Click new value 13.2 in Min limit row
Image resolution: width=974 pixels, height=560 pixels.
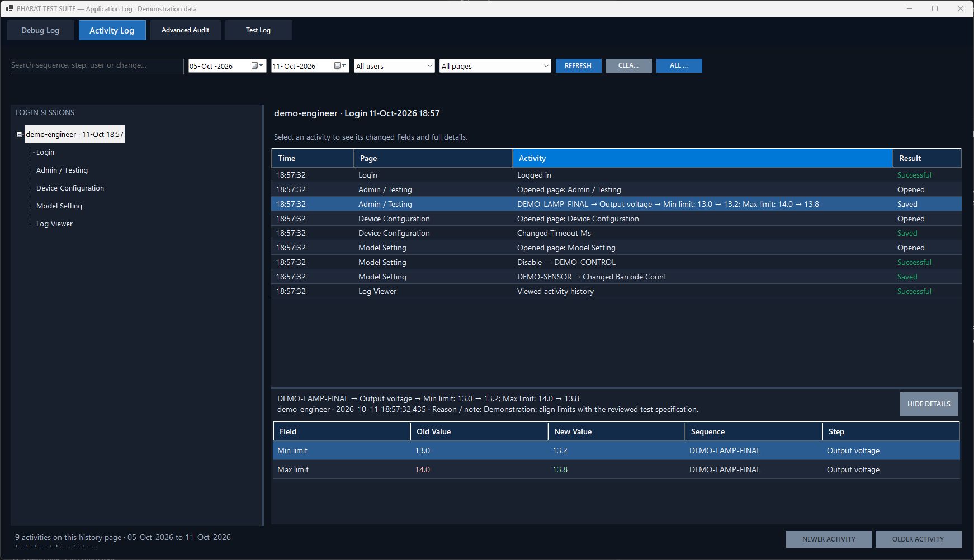pos(560,450)
